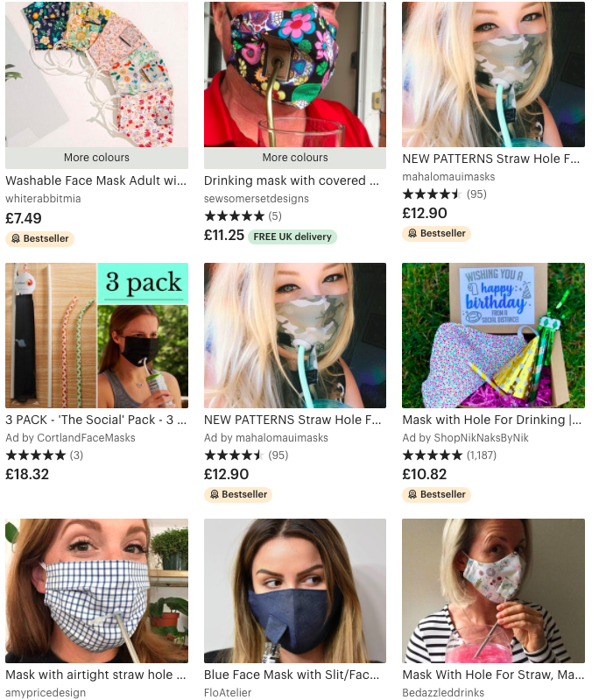Viewport: 599px width, 700px height.
Task: Open the blue checkered mask with straw photo
Action: pyautogui.click(x=96, y=590)
